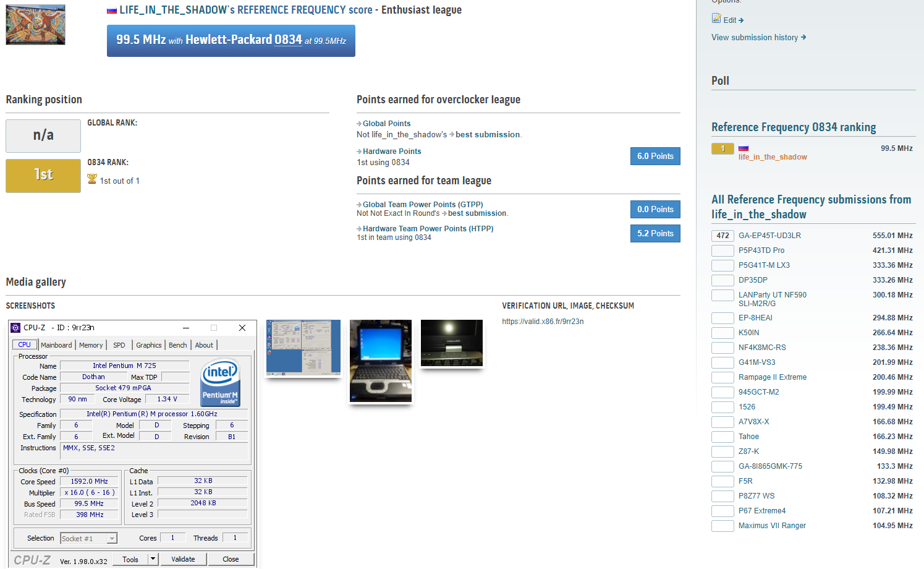Viewport: 924px width, 569px height.
Task: Open the P5P43TD Pro submission
Action: 761,250
